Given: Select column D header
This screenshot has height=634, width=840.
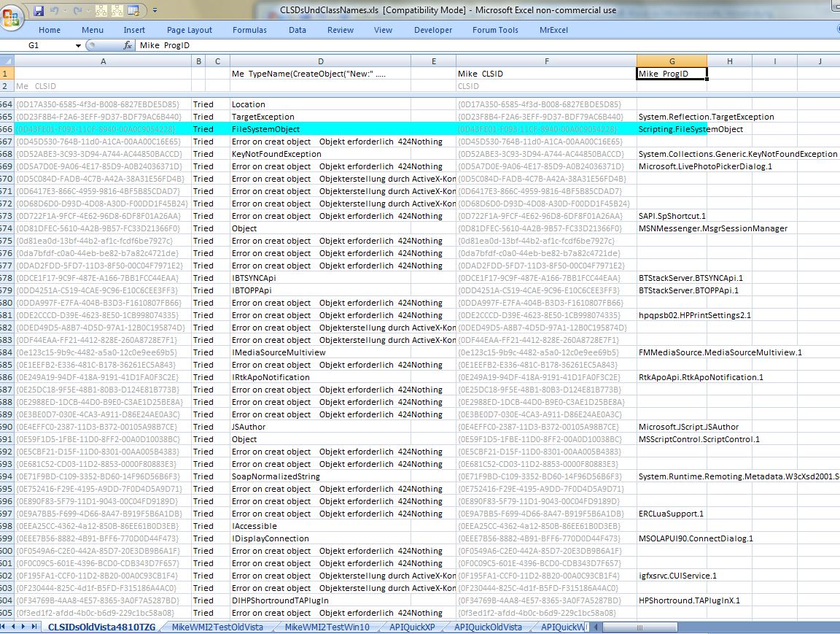Looking at the screenshot, I should pyautogui.click(x=320, y=61).
